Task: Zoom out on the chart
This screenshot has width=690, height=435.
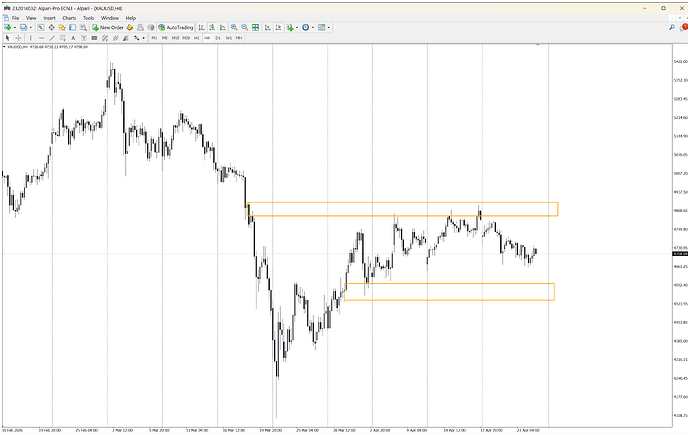Action: coord(245,27)
